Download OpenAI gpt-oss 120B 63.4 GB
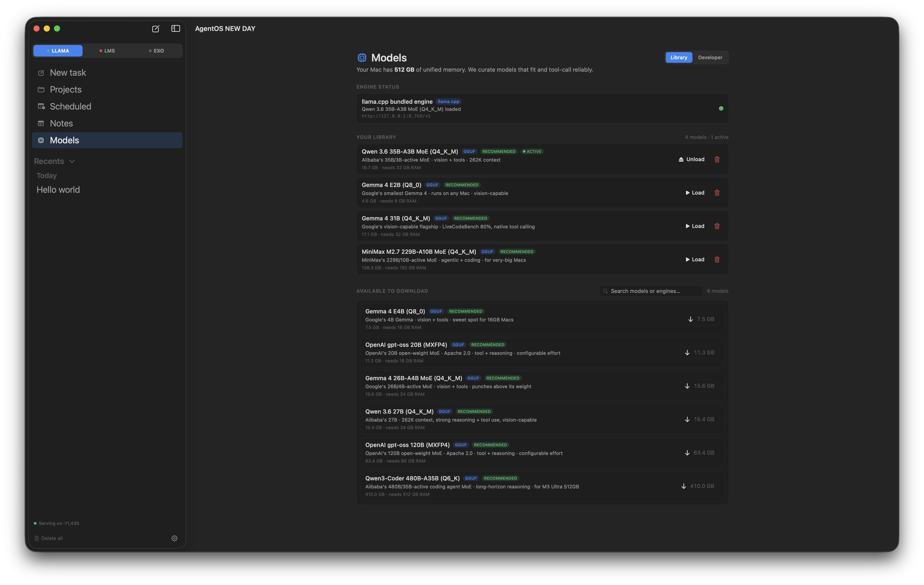 [700, 453]
